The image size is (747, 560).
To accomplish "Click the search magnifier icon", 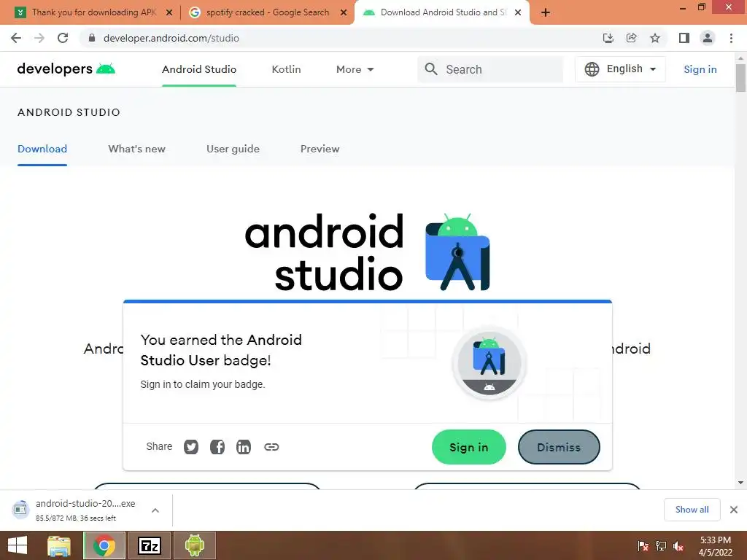I will [431, 69].
